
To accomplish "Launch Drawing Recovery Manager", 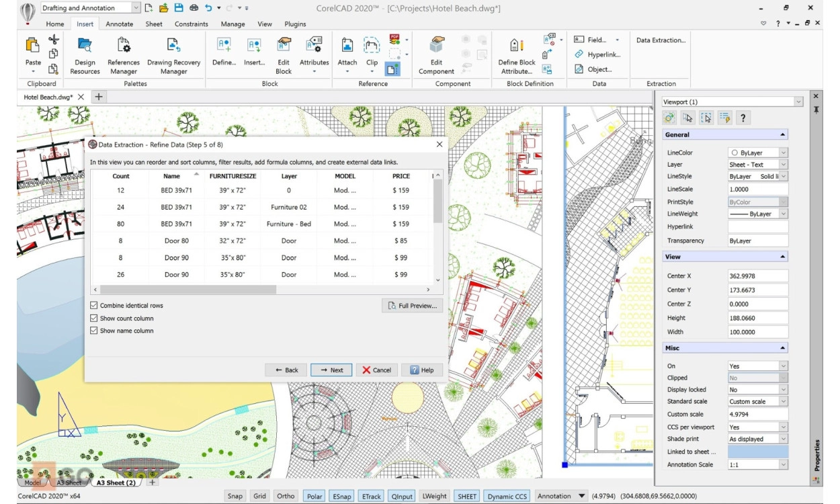I will point(173,54).
